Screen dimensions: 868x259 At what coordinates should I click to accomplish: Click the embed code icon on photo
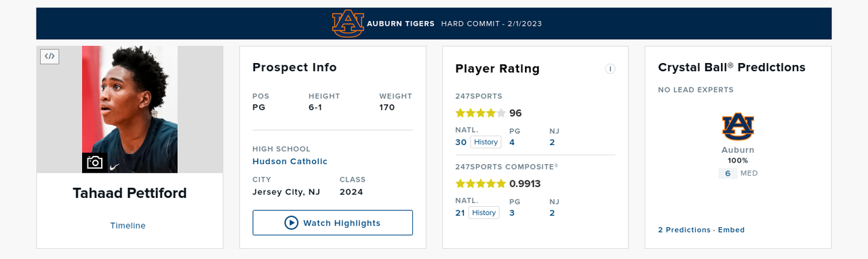click(x=50, y=56)
